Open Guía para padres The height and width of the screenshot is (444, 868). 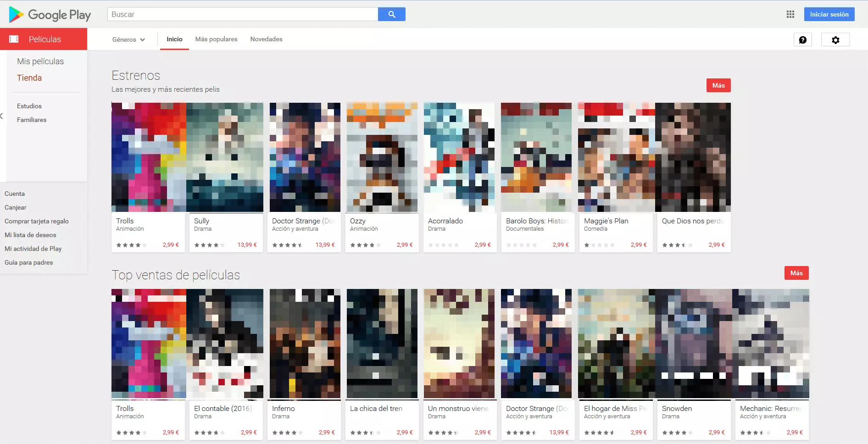pos(29,262)
